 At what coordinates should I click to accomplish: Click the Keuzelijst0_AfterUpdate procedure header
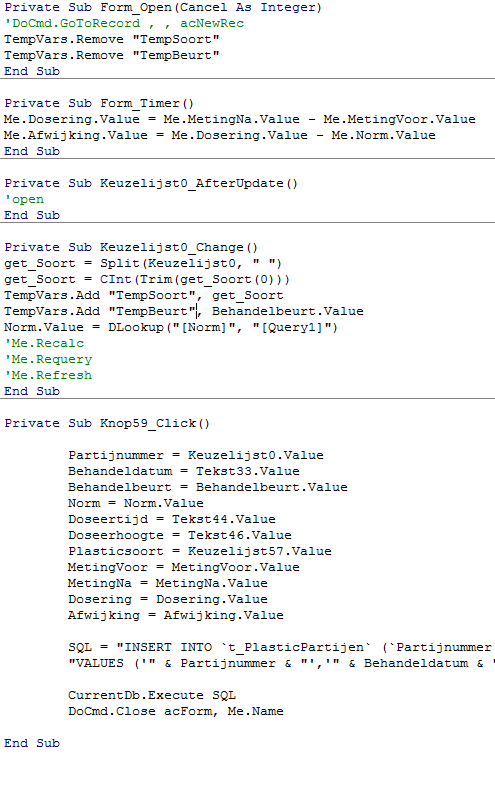(151, 184)
